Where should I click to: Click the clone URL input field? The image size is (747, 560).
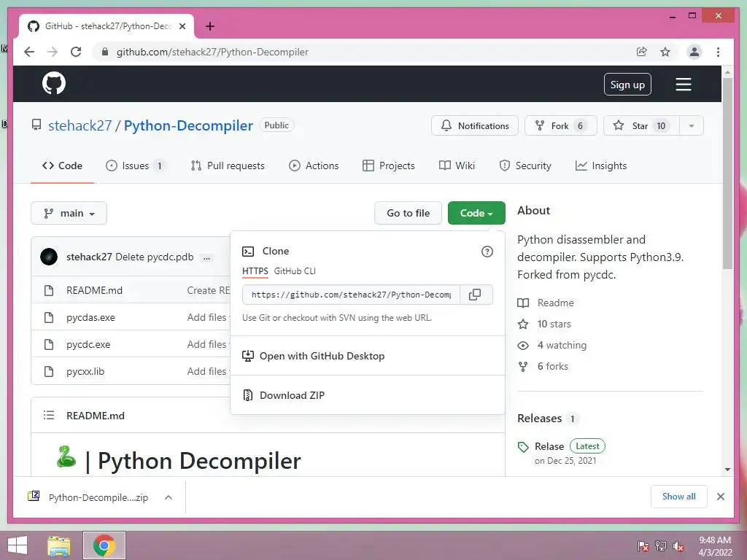click(x=351, y=295)
